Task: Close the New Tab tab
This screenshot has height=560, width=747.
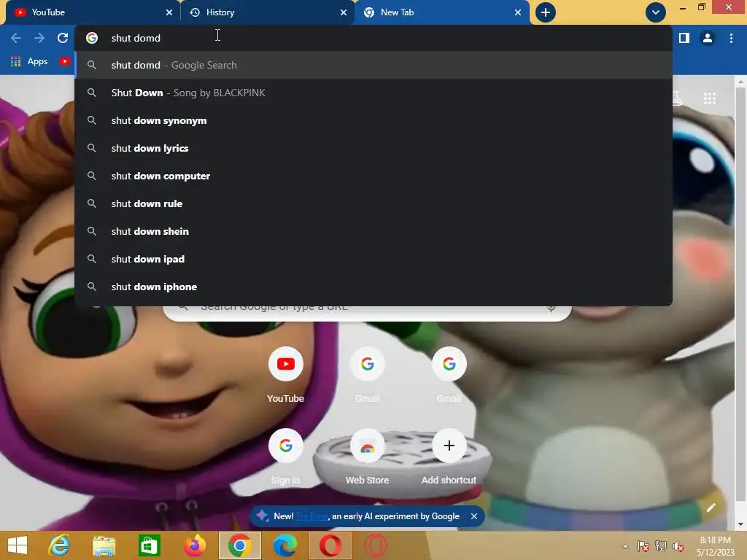Action: 518,12
